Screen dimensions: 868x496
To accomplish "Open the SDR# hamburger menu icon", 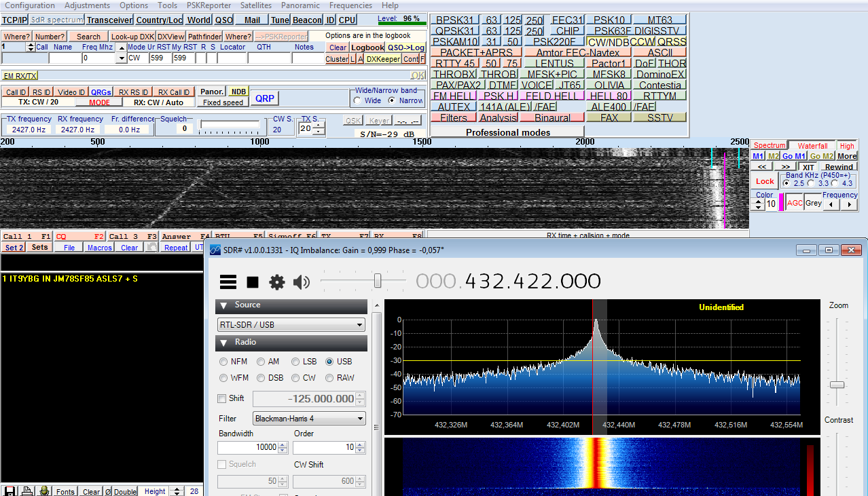I will coord(228,282).
